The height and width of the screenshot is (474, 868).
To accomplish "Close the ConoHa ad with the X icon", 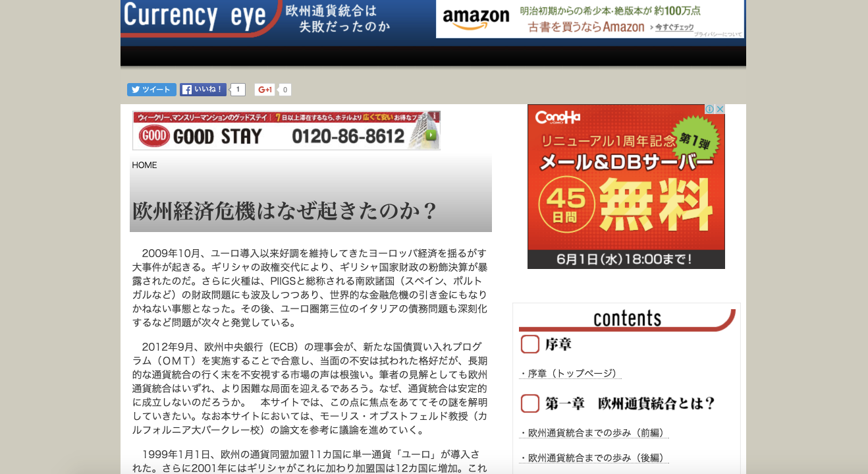I will pos(720,109).
